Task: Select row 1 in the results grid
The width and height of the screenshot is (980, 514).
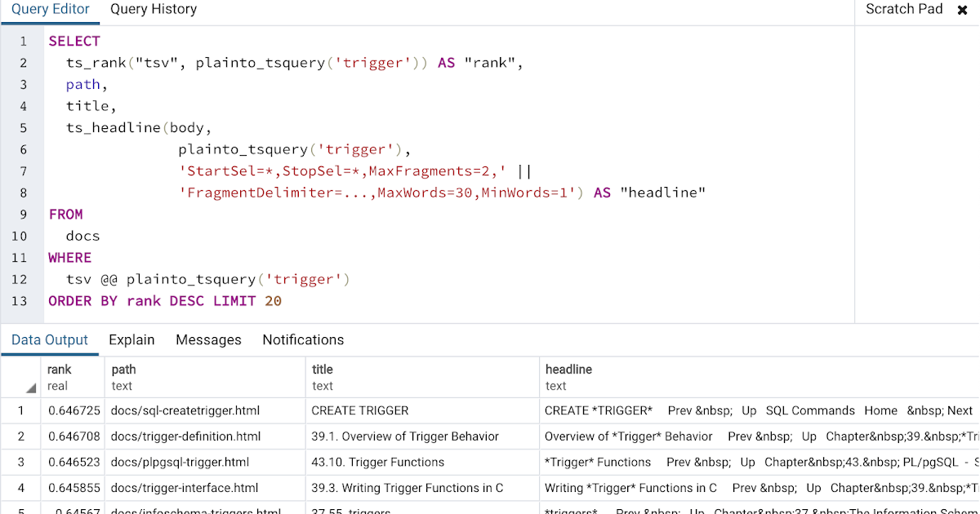Action: click(x=20, y=410)
